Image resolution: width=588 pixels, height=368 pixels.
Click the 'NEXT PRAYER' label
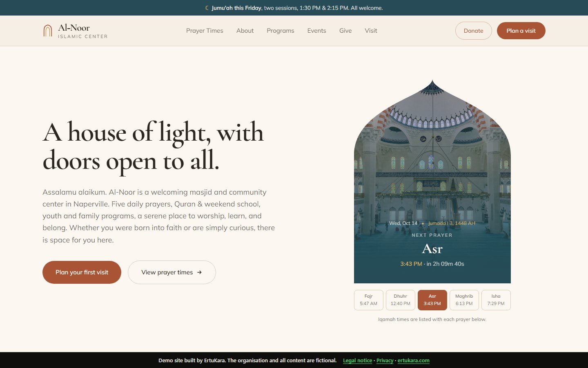click(x=432, y=235)
